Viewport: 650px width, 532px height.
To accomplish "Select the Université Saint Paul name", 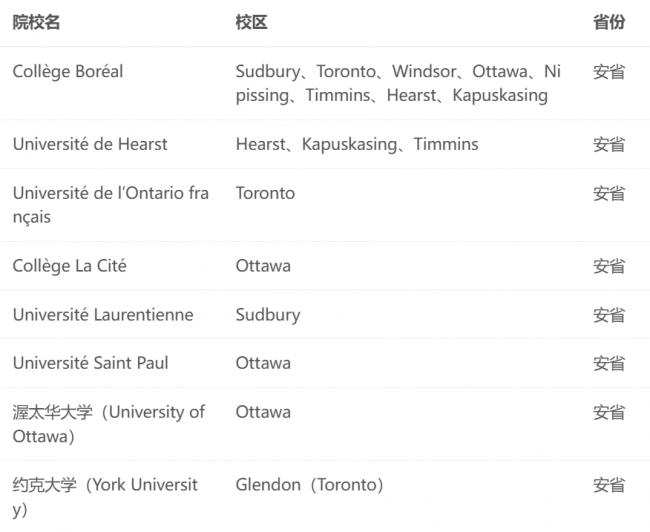I will [x=90, y=363].
